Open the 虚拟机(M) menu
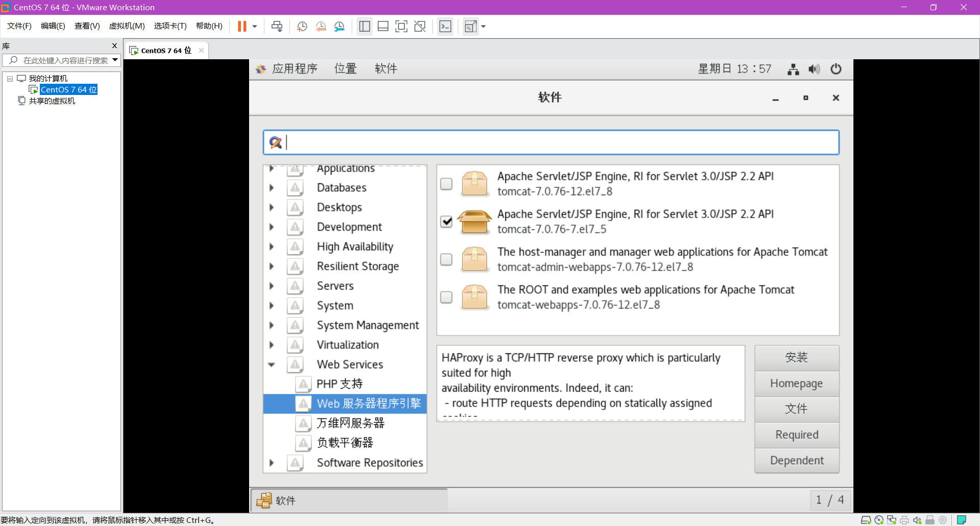 click(127, 26)
